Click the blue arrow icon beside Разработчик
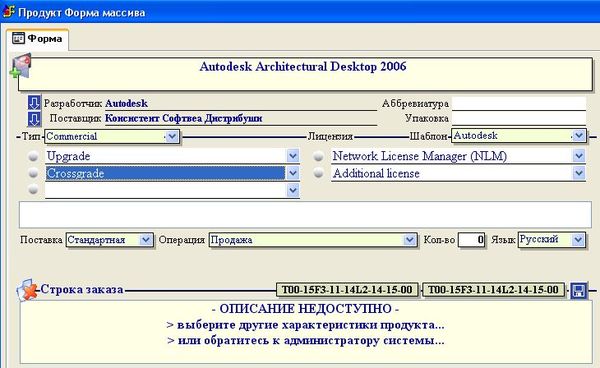 34,103
